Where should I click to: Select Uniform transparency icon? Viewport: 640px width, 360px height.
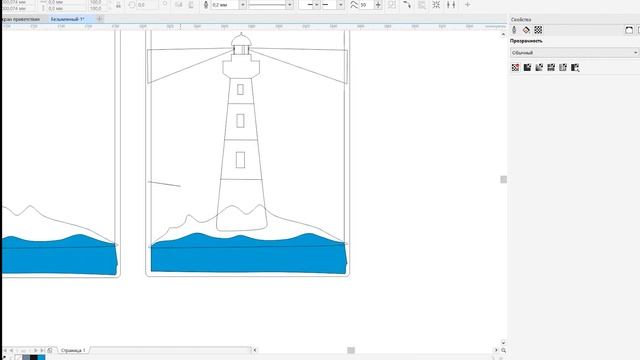point(527,67)
